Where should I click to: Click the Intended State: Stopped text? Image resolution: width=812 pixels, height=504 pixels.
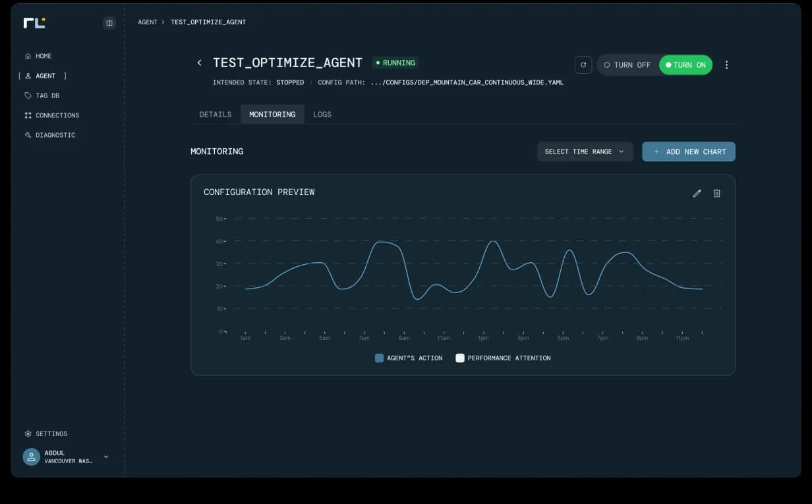258,82
